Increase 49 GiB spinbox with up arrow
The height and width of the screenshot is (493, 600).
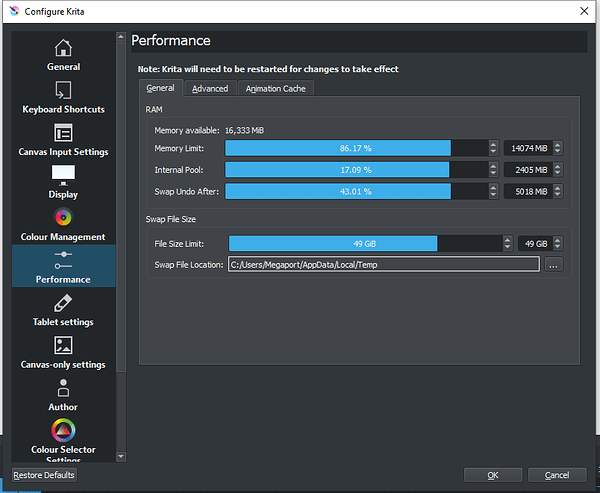click(558, 240)
